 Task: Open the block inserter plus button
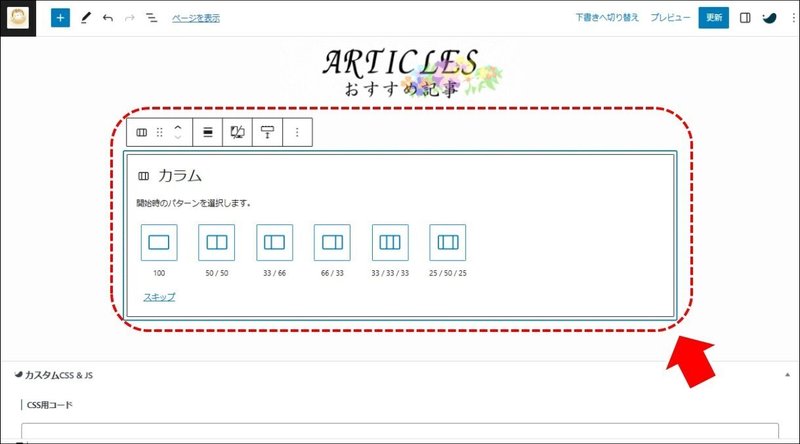[60, 18]
